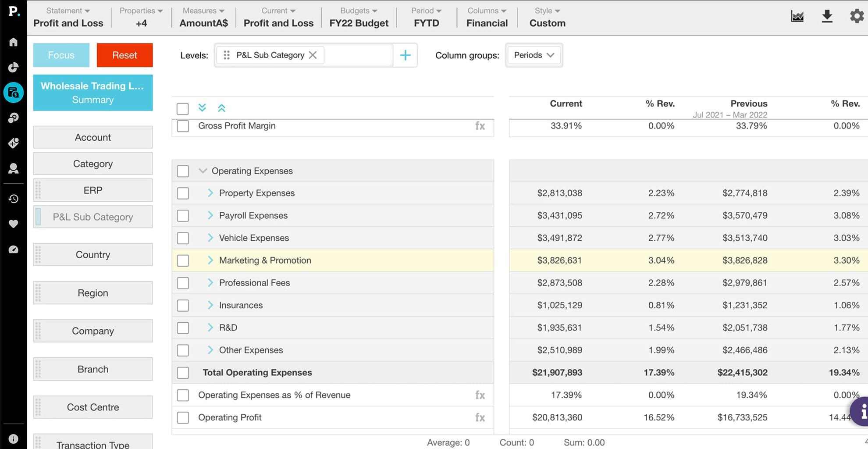Click the chart view icon in header
Viewport: 868px width, 449px height.
click(x=797, y=17)
